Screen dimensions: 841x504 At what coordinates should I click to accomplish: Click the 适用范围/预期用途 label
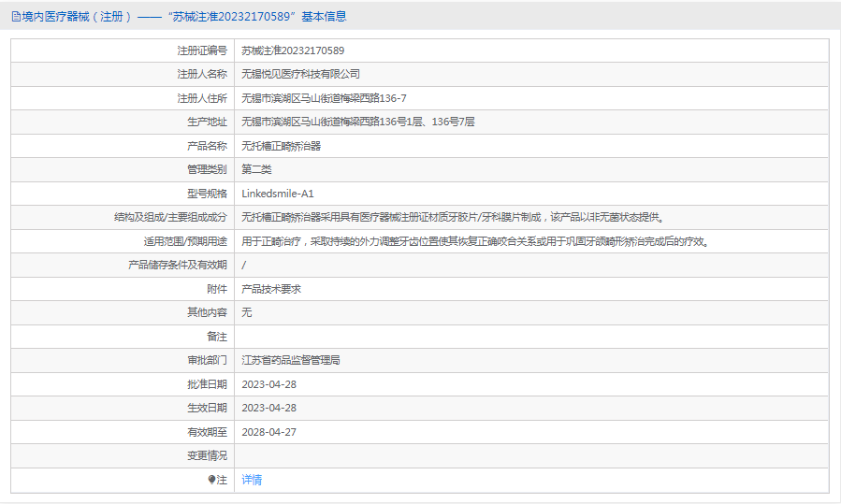tap(185, 241)
